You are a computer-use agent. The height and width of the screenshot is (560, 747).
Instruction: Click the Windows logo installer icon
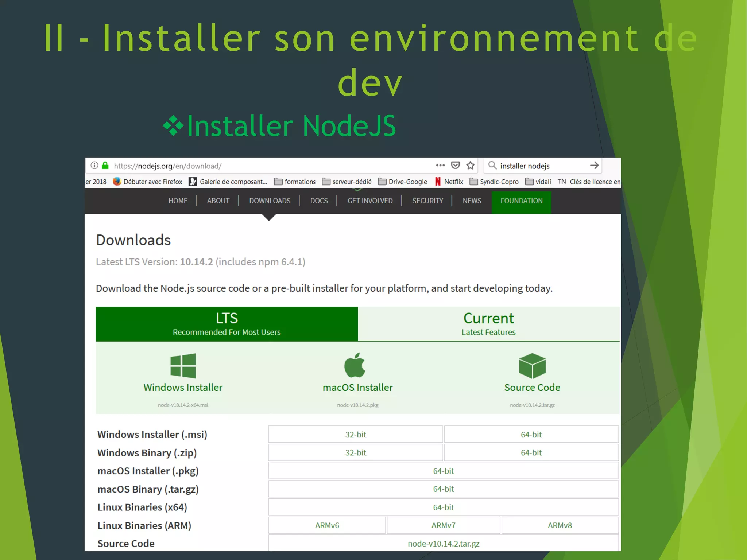183,366
